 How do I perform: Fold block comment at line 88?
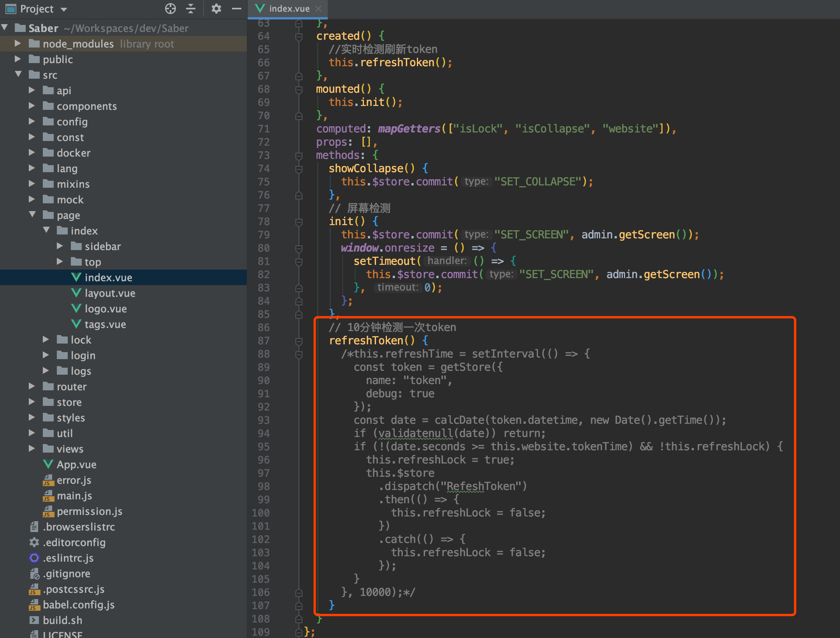(x=299, y=354)
